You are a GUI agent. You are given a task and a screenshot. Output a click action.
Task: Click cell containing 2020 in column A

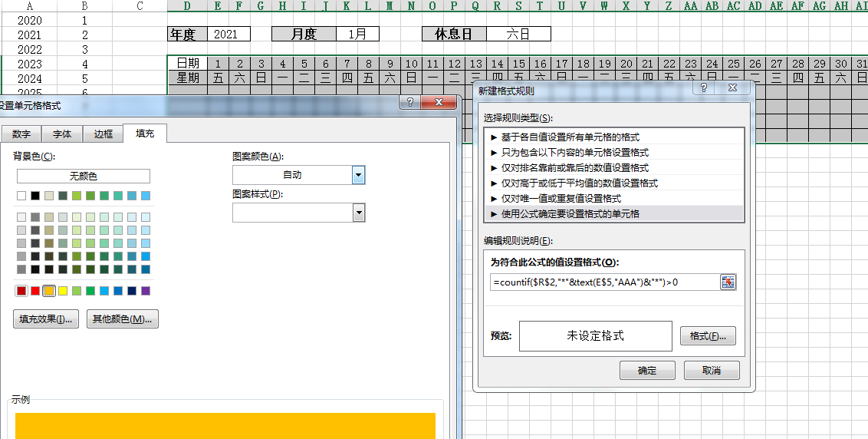[x=29, y=21]
